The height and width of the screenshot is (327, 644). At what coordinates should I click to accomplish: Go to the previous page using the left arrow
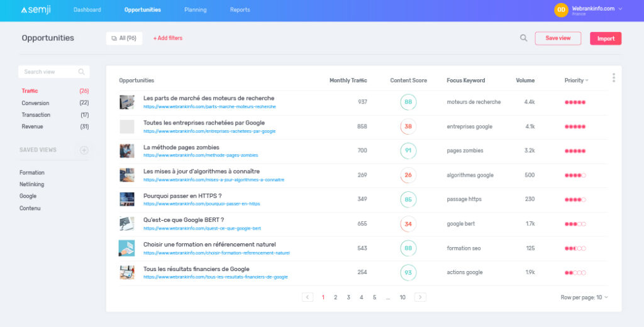point(308,297)
